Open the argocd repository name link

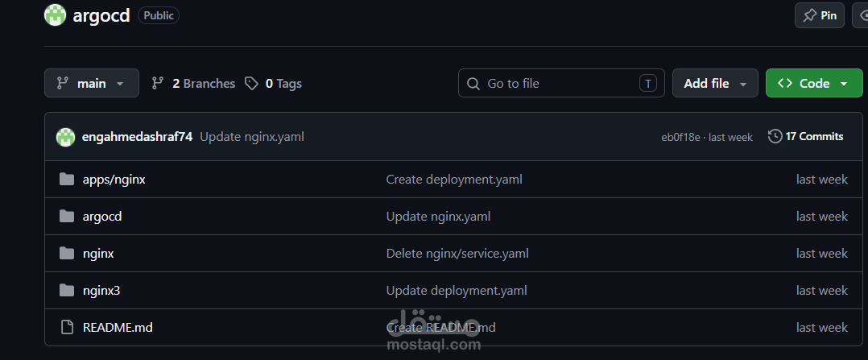point(101,15)
